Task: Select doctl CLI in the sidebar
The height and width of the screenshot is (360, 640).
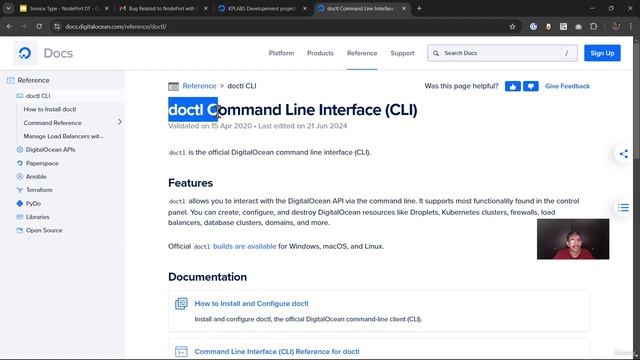Action: tap(38, 96)
